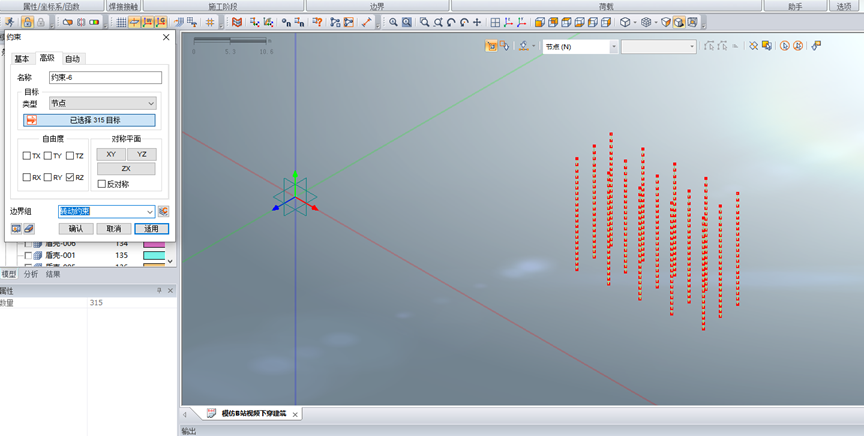Open the 施工阶段 ribbon tab
Image resolution: width=864 pixels, height=436 pixels.
223,6
